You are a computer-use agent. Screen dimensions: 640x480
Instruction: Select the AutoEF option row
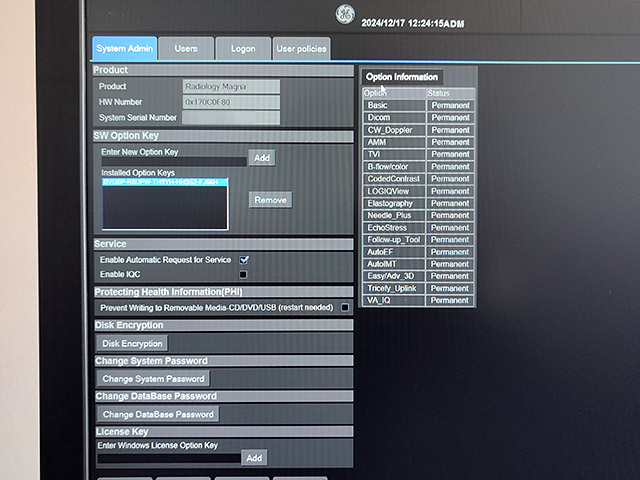(418, 252)
